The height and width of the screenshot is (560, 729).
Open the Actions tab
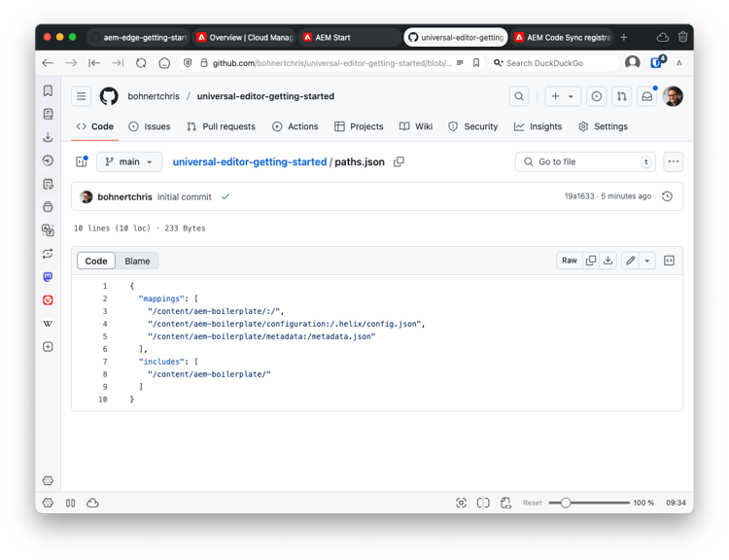click(x=295, y=126)
